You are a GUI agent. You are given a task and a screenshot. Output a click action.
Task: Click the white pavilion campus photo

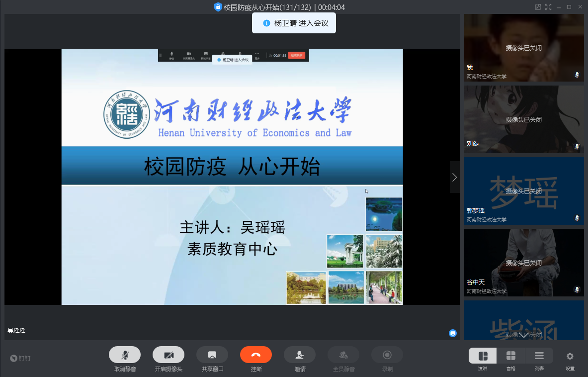click(345, 251)
